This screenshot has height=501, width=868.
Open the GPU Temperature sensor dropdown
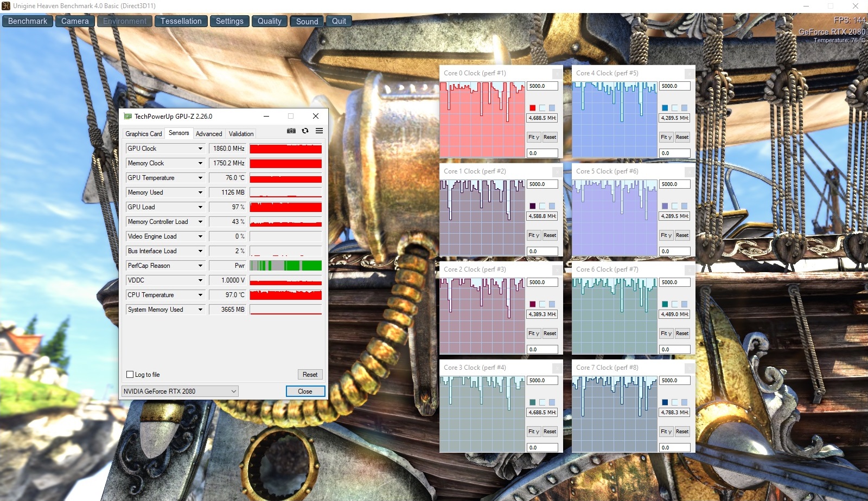(200, 178)
